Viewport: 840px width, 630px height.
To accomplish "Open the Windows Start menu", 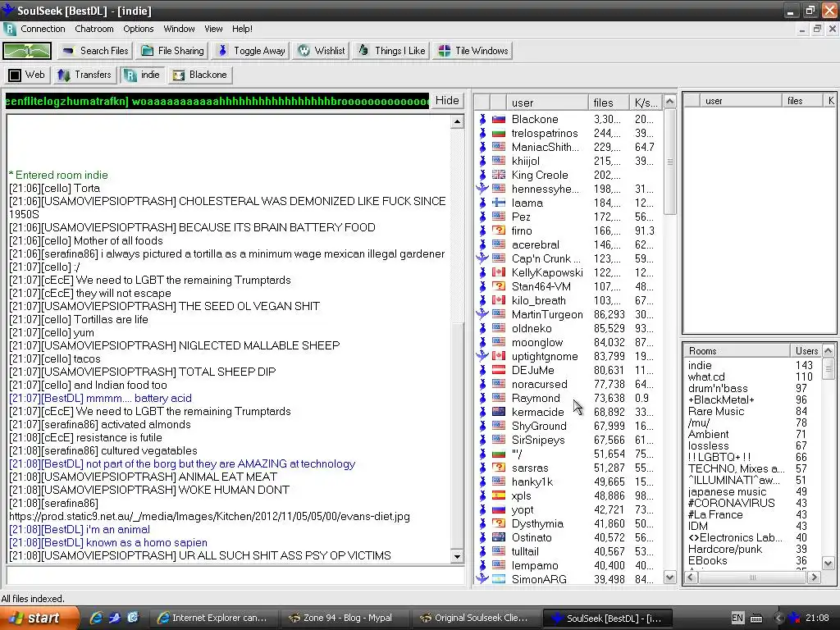I will point(39,618).
